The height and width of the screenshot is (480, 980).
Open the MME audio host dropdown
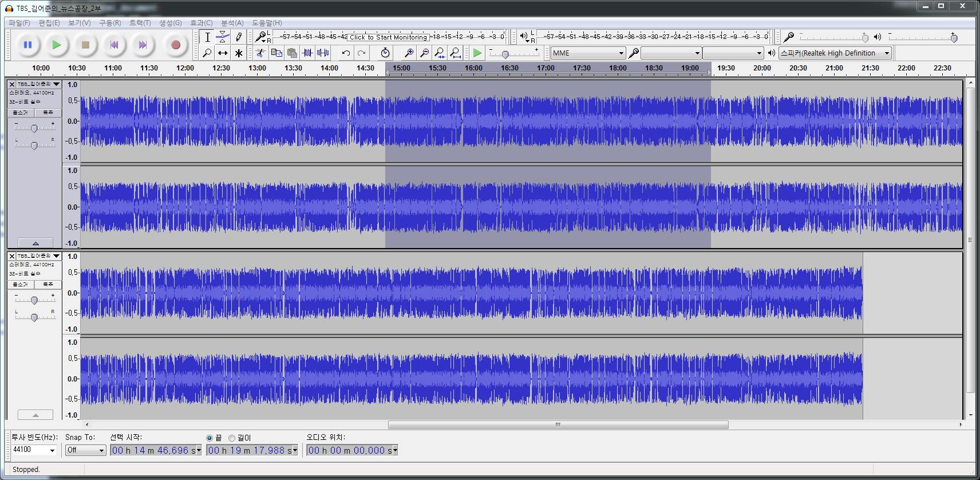[x=588, y=53]
